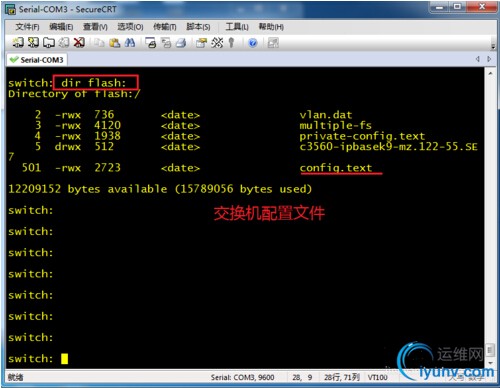
Task: Click the SecureCRT title bar app icon
Action: coord(10,9)
